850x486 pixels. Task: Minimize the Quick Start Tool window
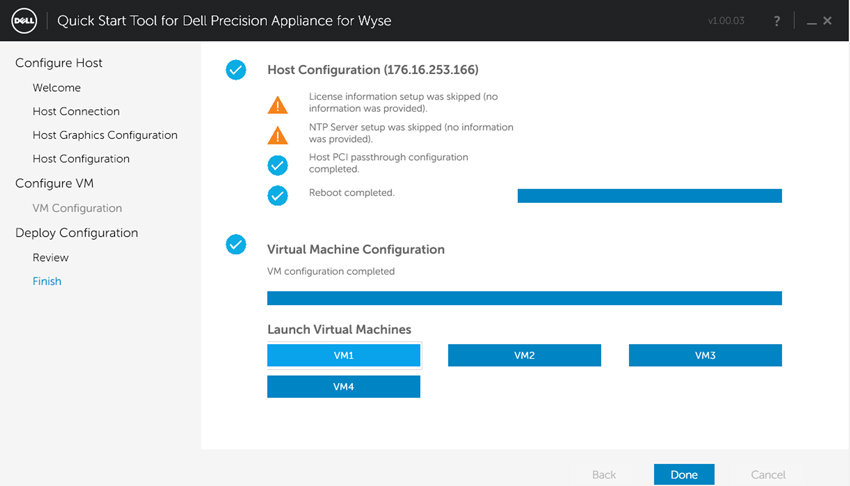[812, 23]
